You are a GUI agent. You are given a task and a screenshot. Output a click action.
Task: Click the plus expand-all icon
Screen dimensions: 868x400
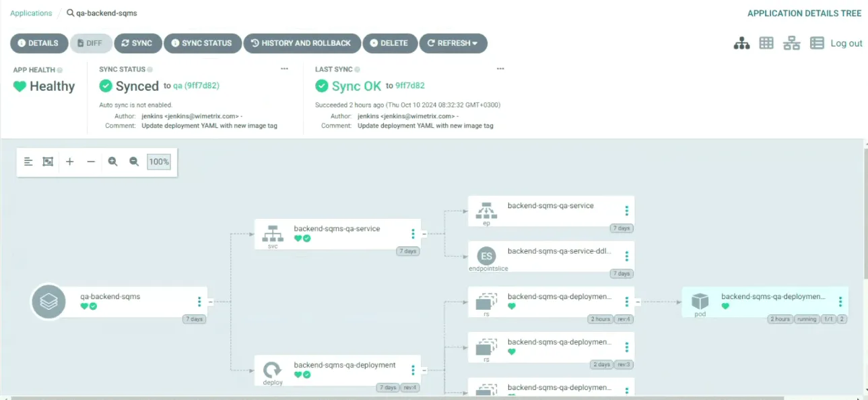69,162
